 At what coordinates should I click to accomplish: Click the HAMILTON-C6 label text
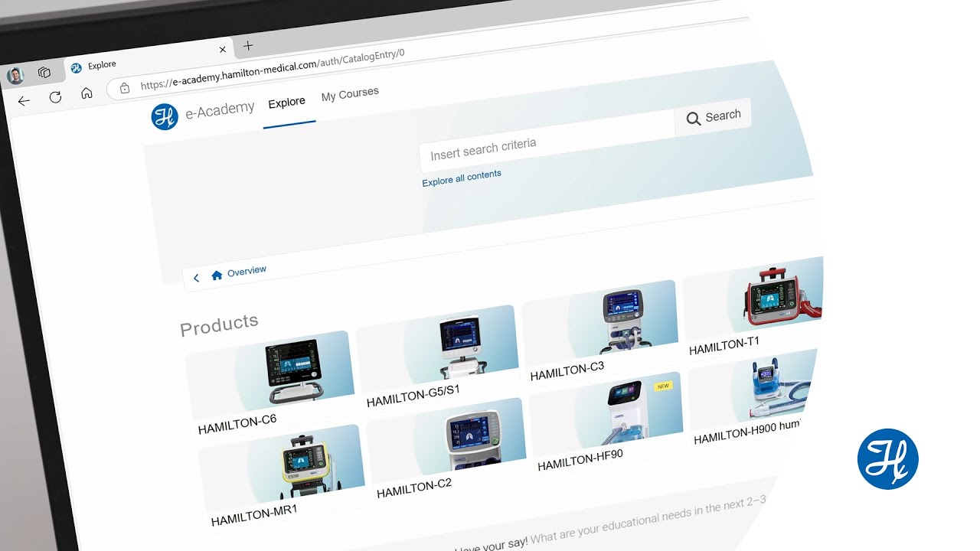tap(237, 424)
